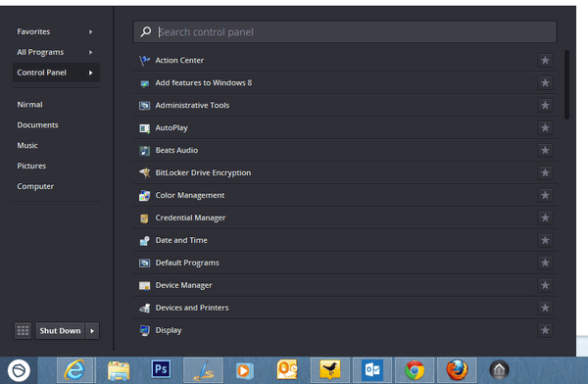Launch Internet Explorer from taskbar
588x384 pixels.
pyautogui.click(x=75, y=370)
